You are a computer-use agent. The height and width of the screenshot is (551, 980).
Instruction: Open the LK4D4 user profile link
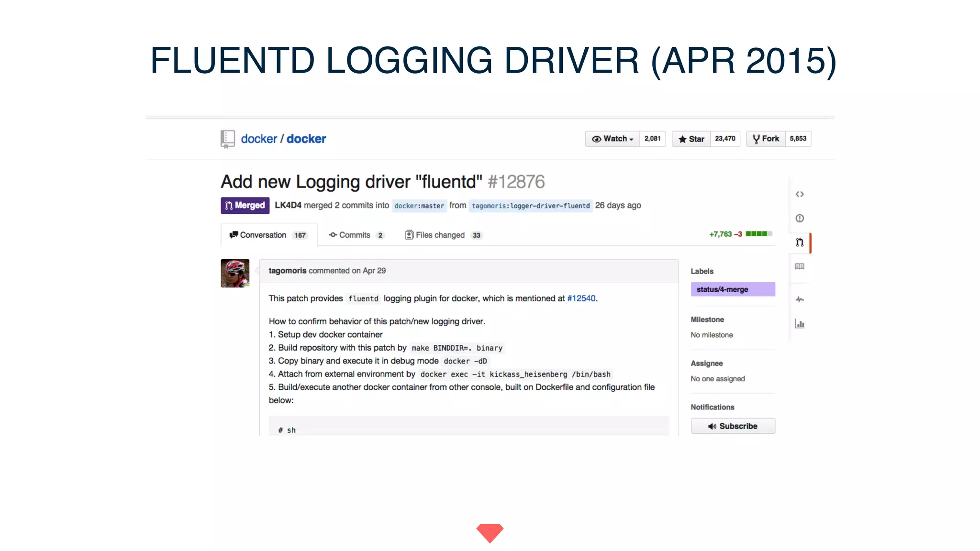(x=288, y=205)
